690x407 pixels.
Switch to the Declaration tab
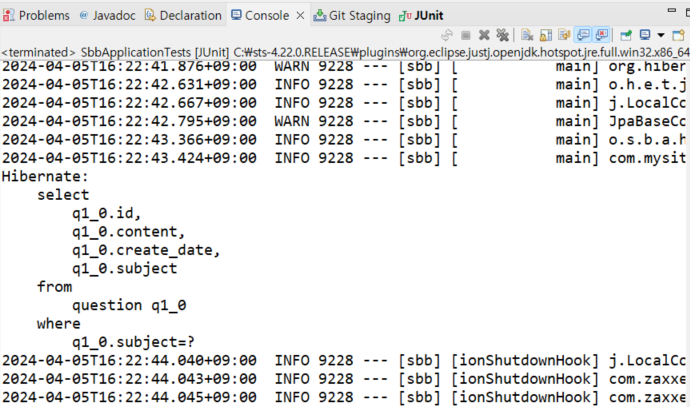pos(183,15)
